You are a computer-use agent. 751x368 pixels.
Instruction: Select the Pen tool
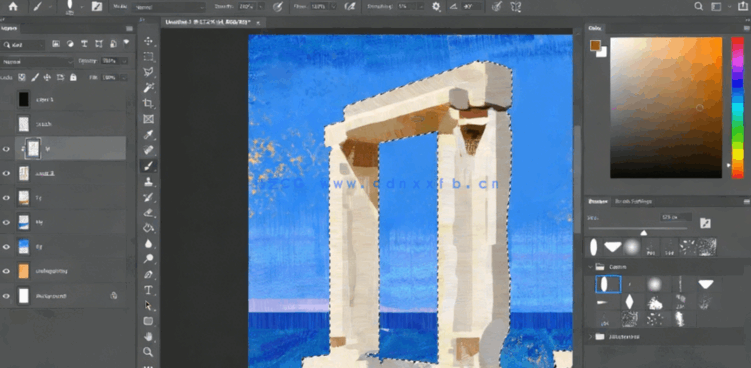pos(148,275)
